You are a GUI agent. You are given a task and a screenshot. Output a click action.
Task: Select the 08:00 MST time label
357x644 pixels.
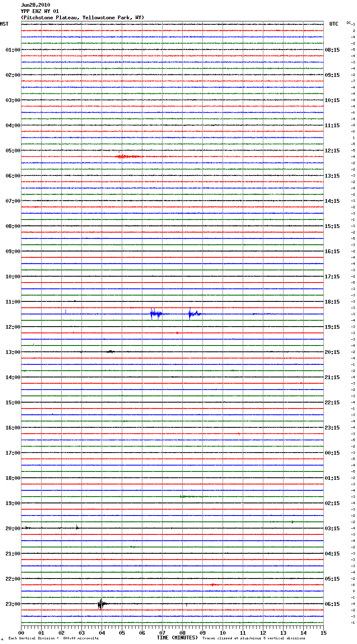13,226
